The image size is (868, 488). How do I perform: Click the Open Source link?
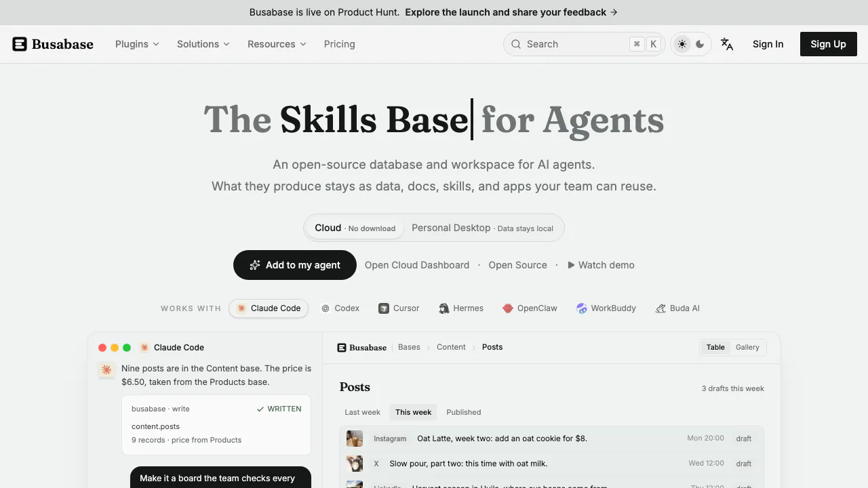pos(518,265)
